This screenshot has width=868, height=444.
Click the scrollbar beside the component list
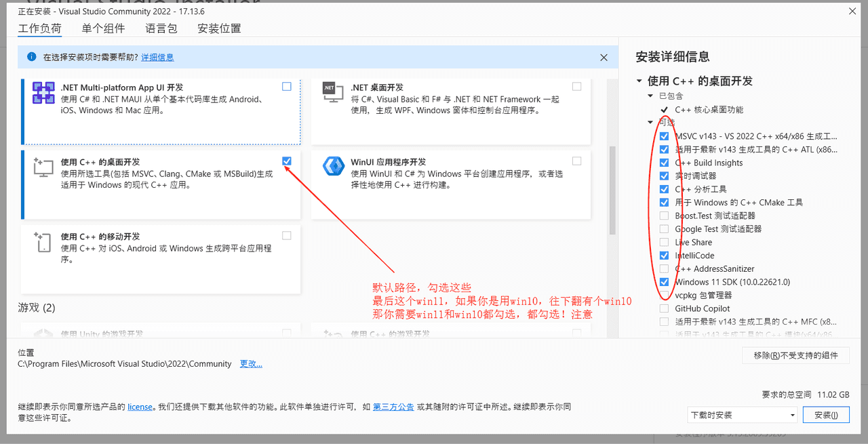point(863,203)
